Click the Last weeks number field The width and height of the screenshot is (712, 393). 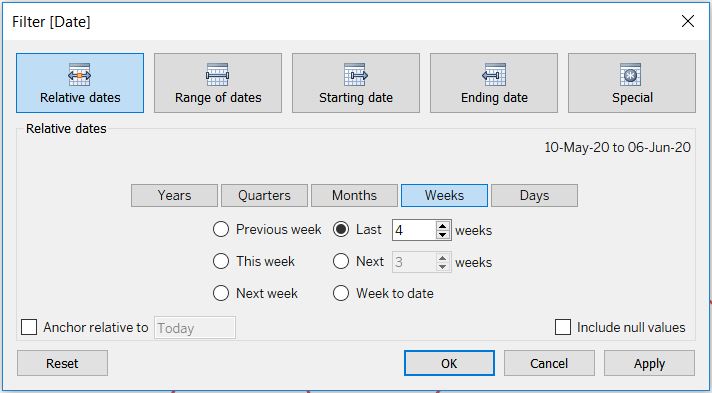tap(414, 230)
